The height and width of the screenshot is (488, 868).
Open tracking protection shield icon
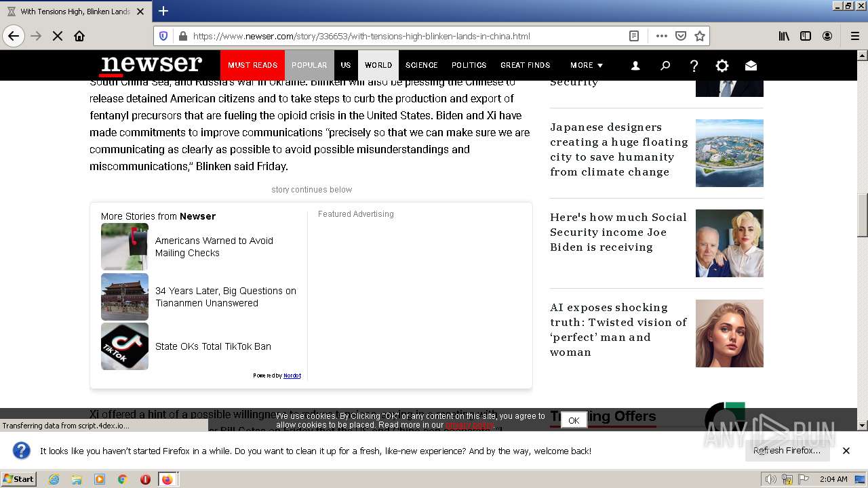[163, 36]
